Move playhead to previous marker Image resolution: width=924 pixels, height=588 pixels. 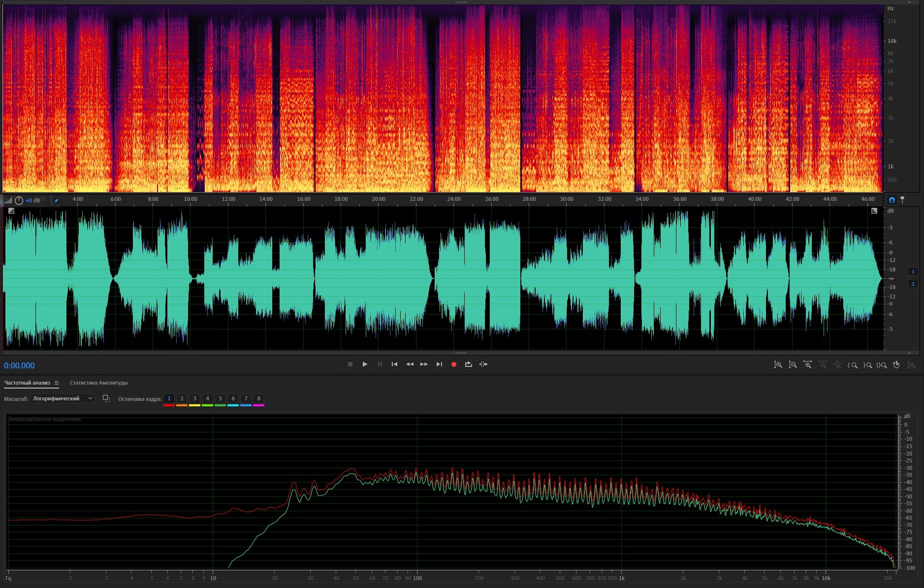click(394, 364)
